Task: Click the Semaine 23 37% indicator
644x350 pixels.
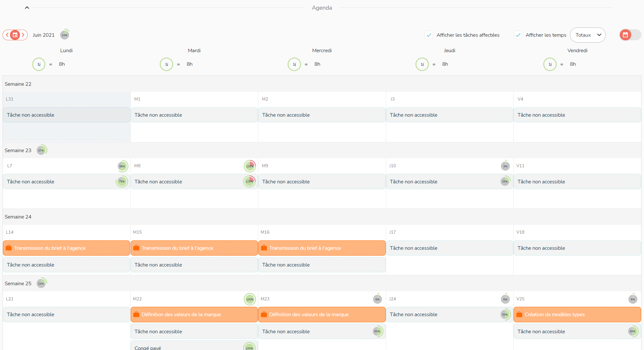Action: pos(41,150)
